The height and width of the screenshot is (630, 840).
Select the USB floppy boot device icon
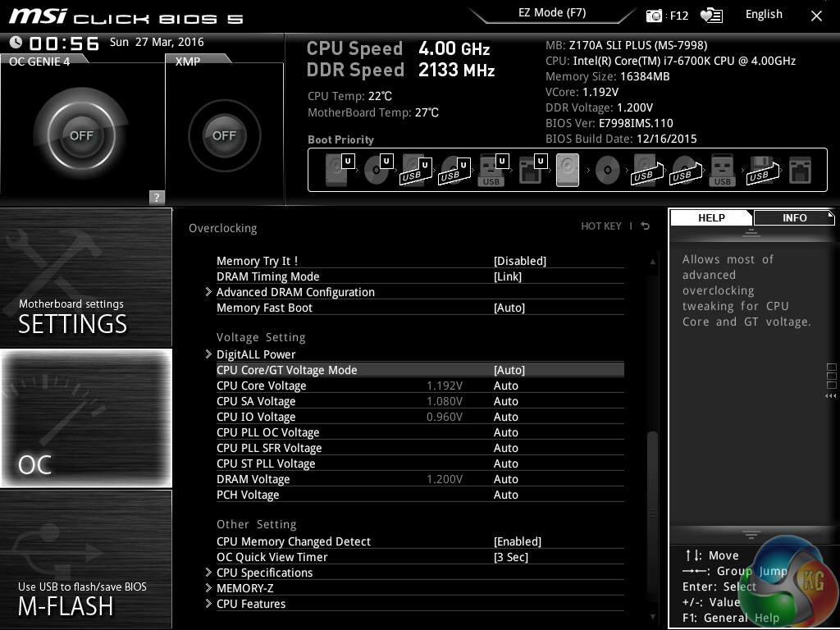(x=762, y=171)
